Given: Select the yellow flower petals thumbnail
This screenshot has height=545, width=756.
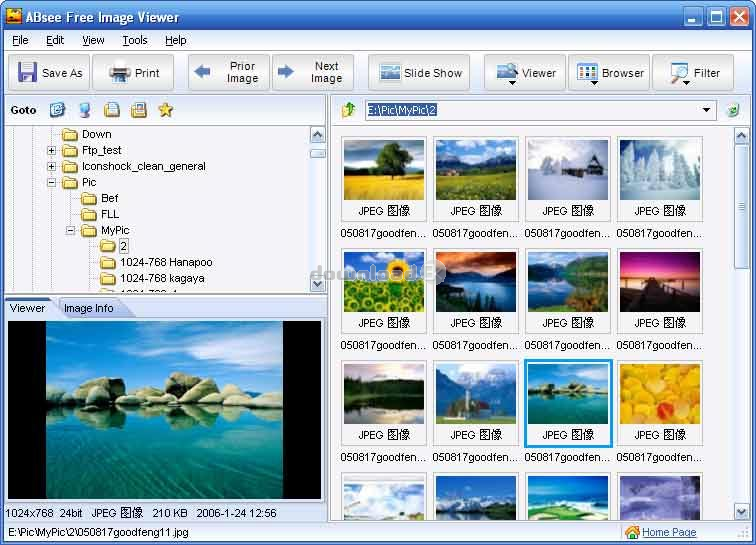Looking at the screenshot, I should 660,394.
